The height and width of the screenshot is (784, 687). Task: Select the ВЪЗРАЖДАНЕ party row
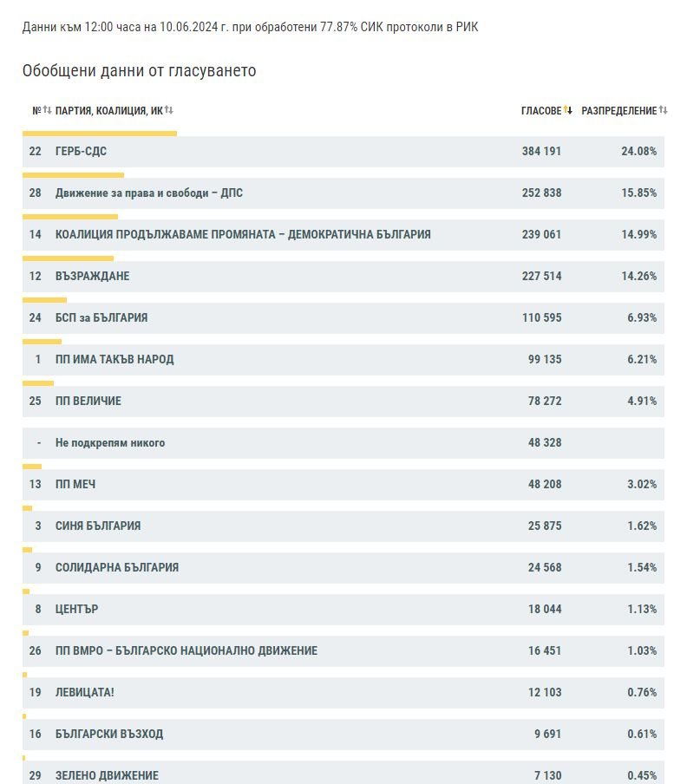point(343,276)
